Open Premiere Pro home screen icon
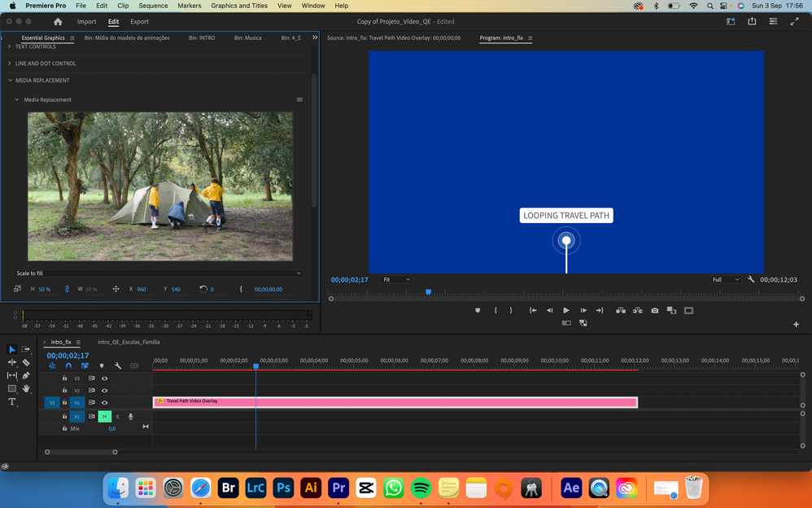Viewport: 812px width, 508px height. (58, 22)
